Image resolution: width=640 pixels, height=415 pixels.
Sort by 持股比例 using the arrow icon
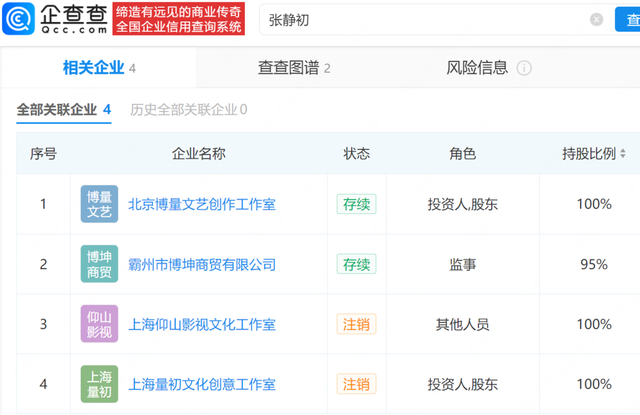coord(623,154)
